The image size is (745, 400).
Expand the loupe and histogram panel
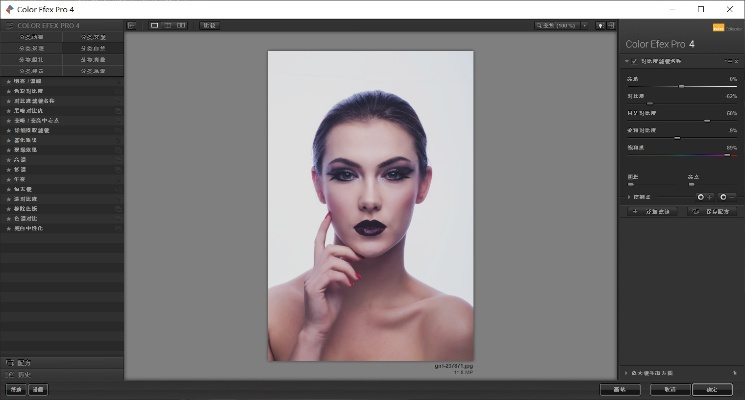(628, 372)
